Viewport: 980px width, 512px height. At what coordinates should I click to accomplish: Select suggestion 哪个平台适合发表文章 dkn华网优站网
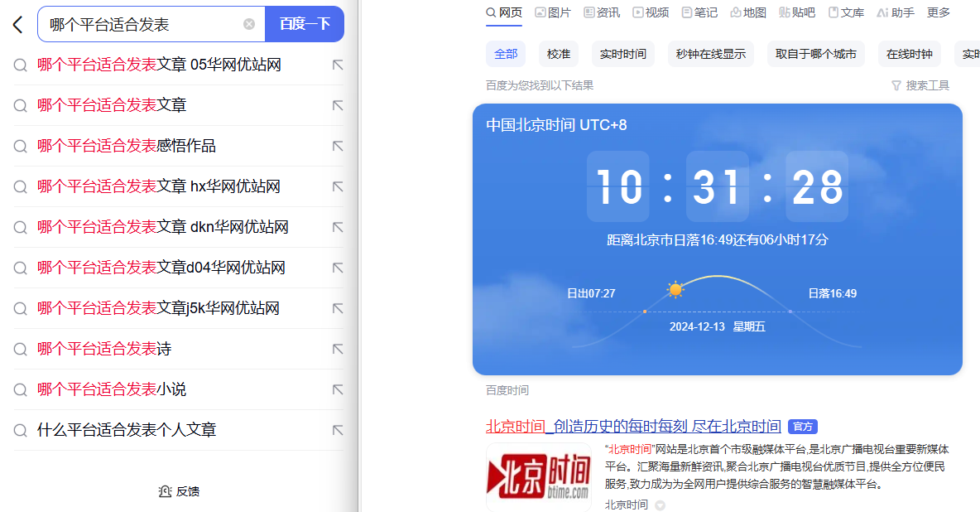162,227
